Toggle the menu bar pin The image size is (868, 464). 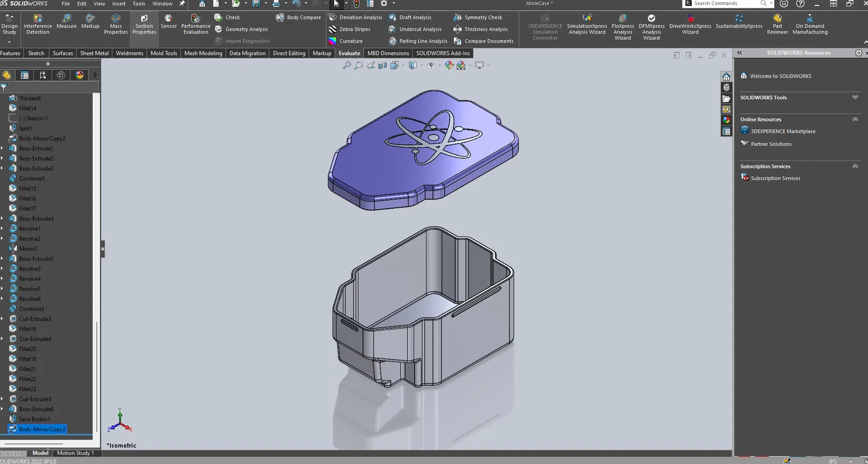[182, 4]
